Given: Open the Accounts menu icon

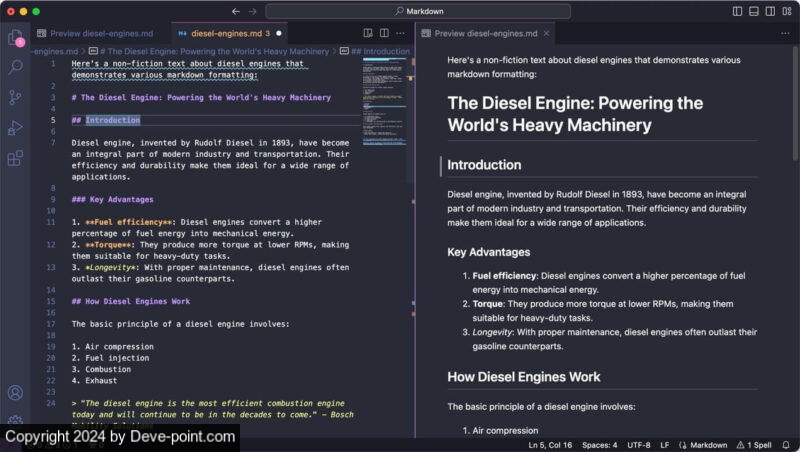Looking at the screenshot, I should (15, 393).
